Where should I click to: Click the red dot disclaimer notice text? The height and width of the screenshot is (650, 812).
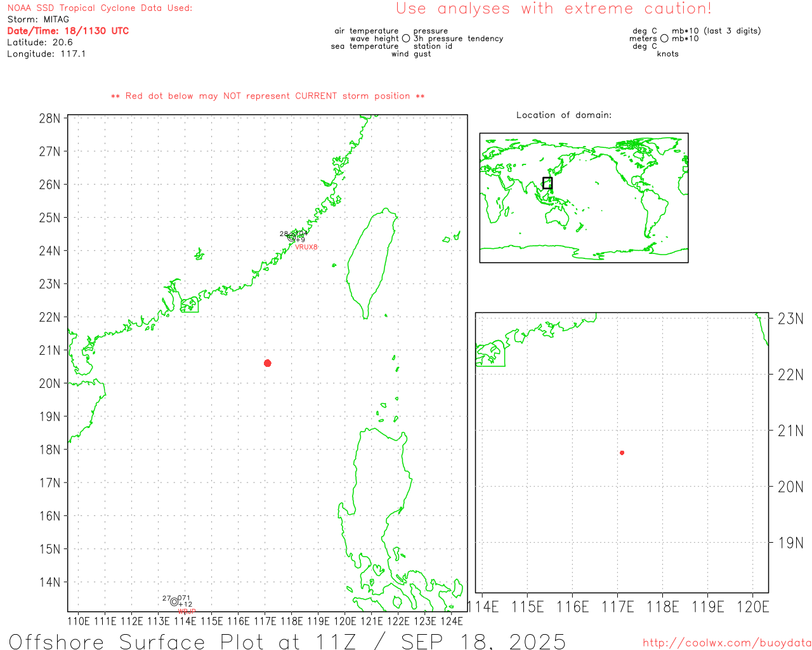click(x=268, y=96)
